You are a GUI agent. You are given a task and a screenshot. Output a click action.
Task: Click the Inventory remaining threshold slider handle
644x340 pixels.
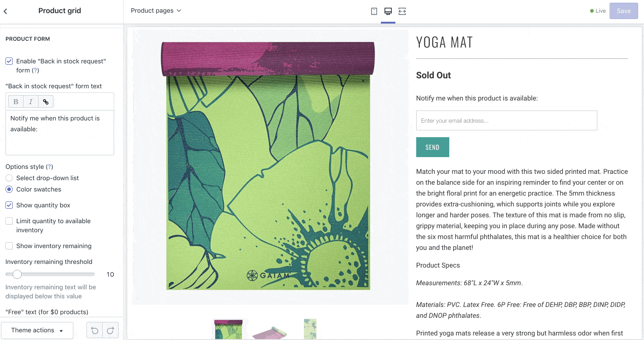17,274
